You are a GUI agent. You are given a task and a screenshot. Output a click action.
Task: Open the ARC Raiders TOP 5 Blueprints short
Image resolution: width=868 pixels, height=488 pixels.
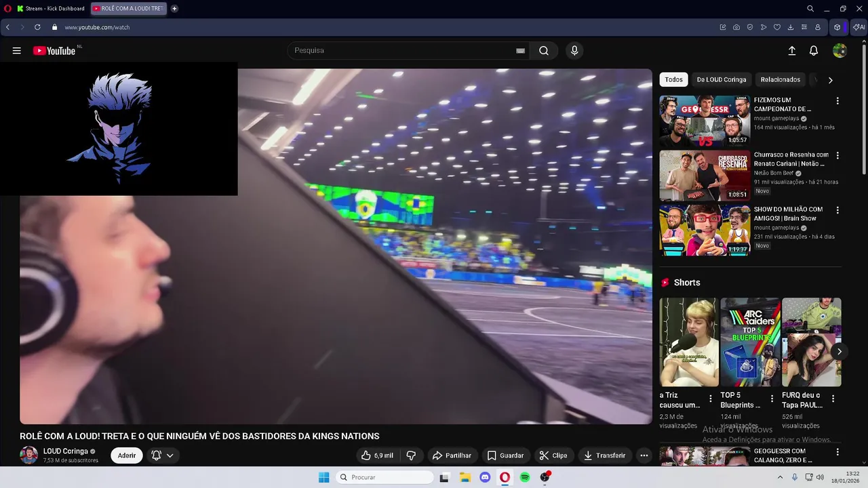[750, 342]
